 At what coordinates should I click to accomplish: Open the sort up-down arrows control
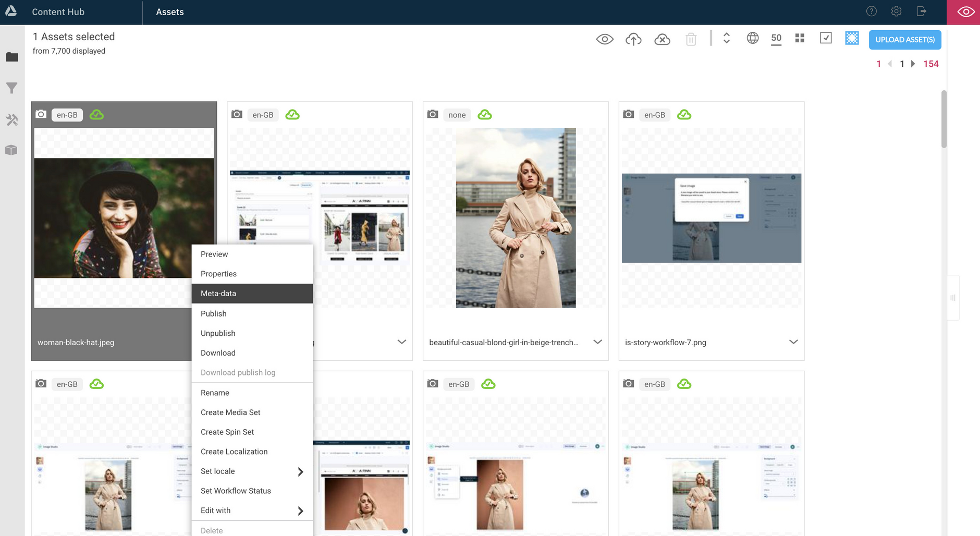pos(726,38)
